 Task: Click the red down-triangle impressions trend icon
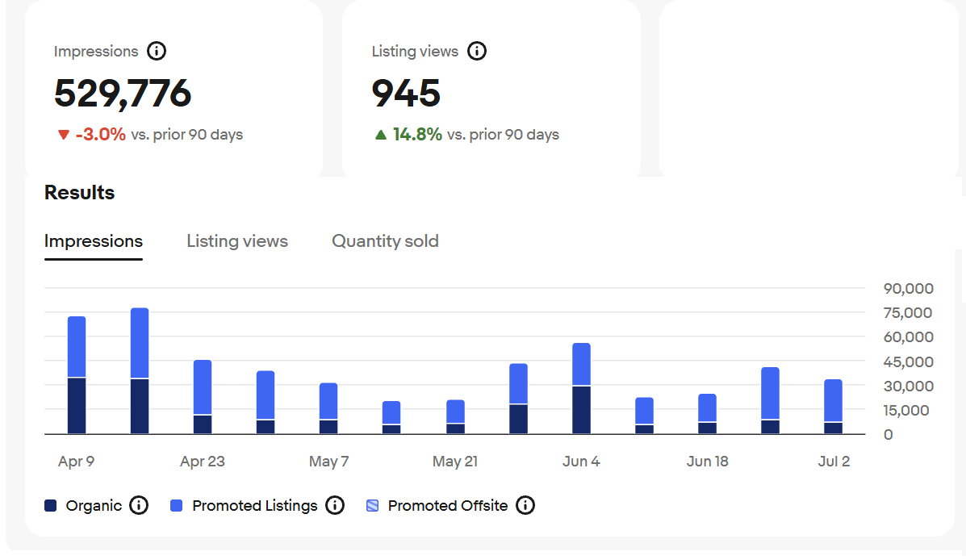pyautogui.click(x=64, y=135)
